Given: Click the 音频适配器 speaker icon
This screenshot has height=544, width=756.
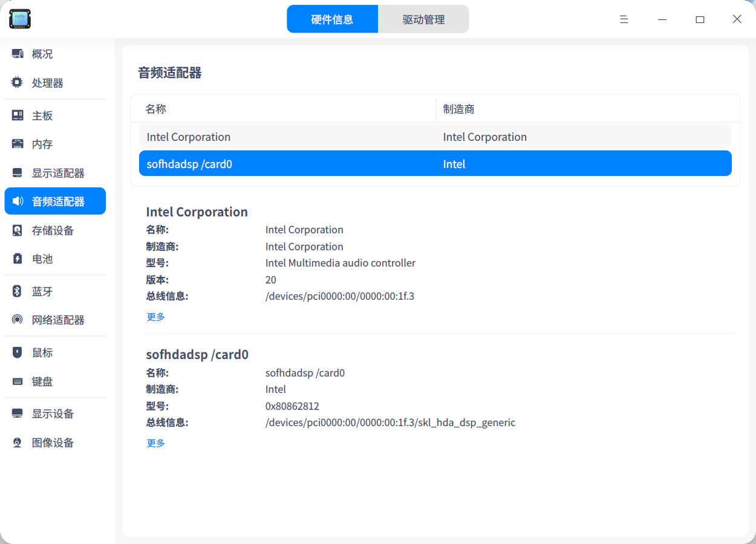Looking at the screenshot, I should [18, 201].
